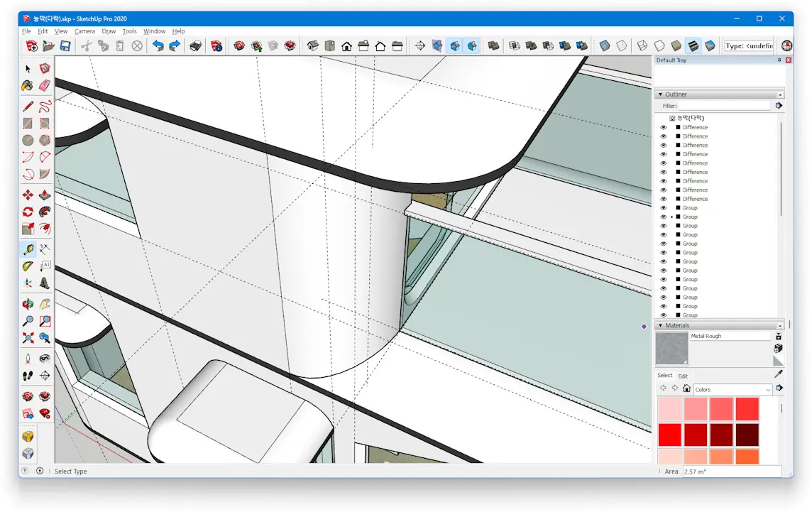Switch to Iso standard view
This screenshot has width=812, height=512.
point(313,46)
